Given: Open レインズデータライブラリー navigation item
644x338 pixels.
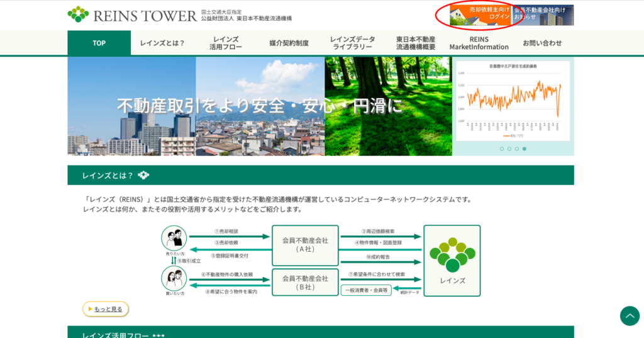Looking at the screenshot, I should pos(352,43).
